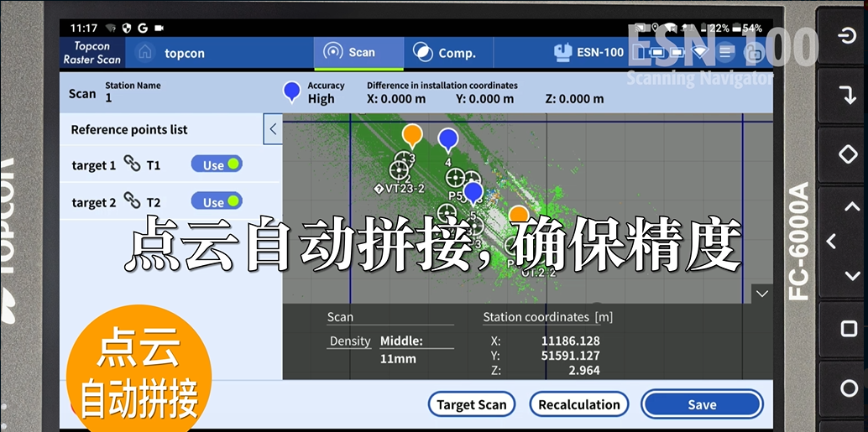Toggle Use switch for target 1
The image size is (868, 432).
point(217,164)
